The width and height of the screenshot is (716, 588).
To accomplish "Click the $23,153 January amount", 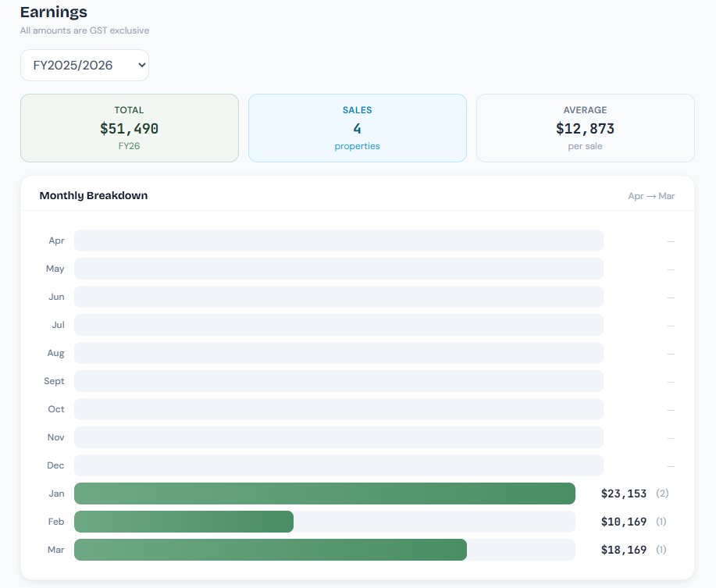I will (623, 494).
